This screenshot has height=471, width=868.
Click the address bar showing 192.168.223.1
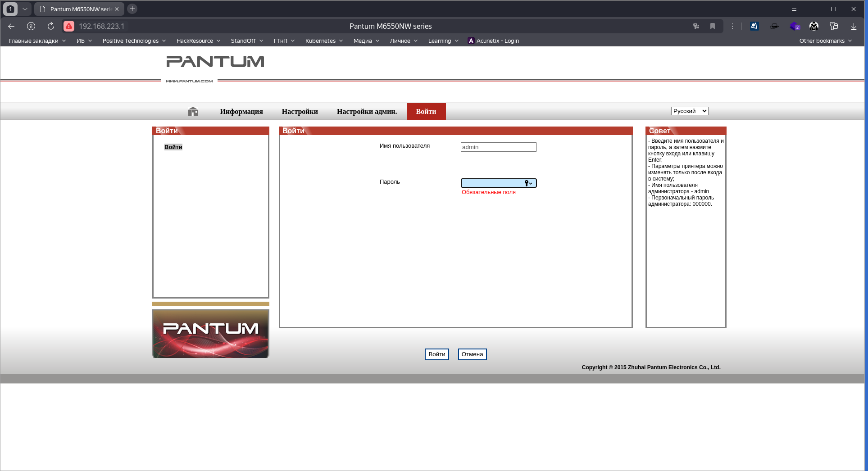(x=102, y=26)
